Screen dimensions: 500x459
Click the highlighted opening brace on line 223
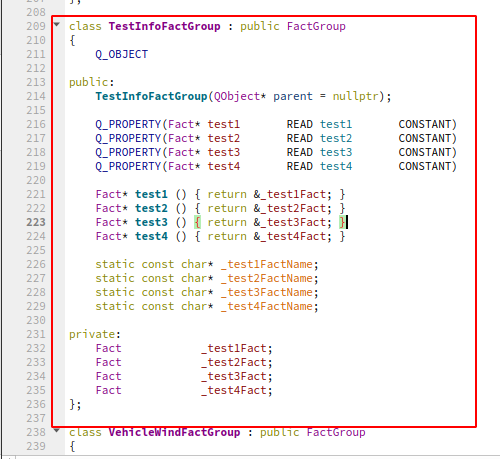(x=197, y=222)
